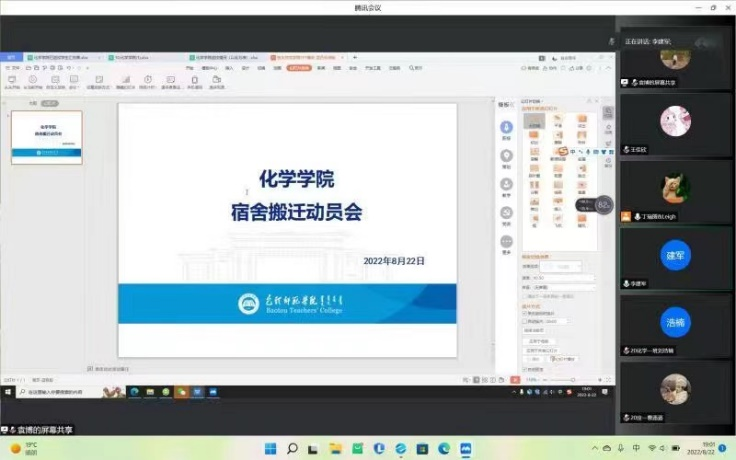The image size is (736, 460).
Task: Click the apply-to-all button in the transition pane
Action: [538, 341]
